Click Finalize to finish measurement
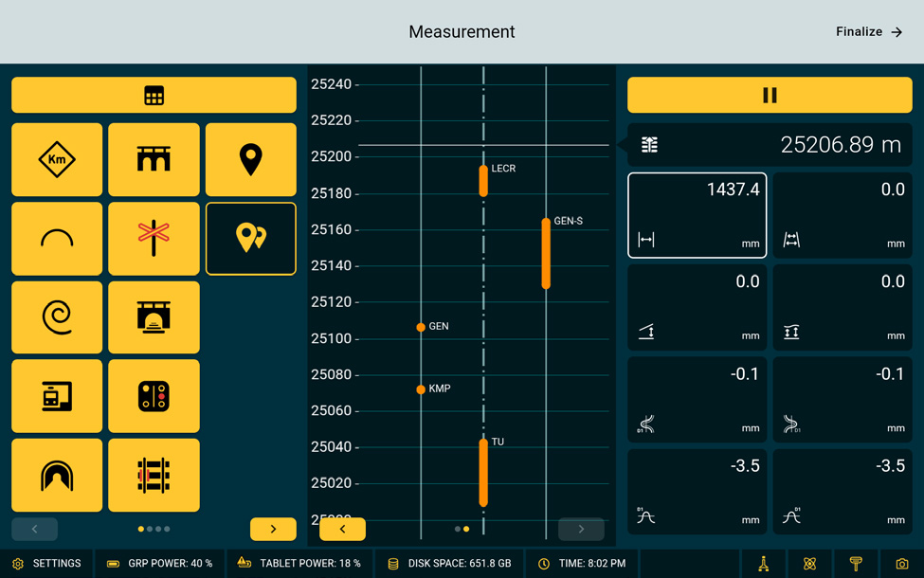The width and height of the screenshot is (924, 578). point(869,32)
